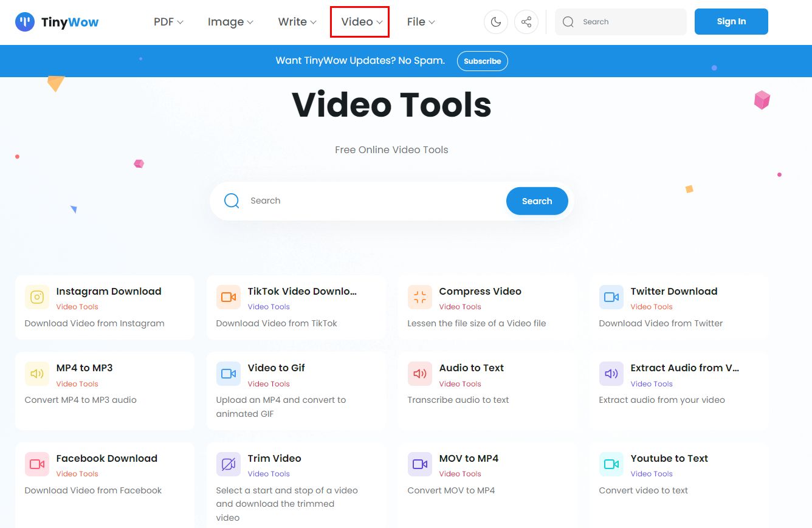This screenshot has height=528, width=812.
Task: Click 'Download Video from Facebook' description
Action: coord(94,490)
